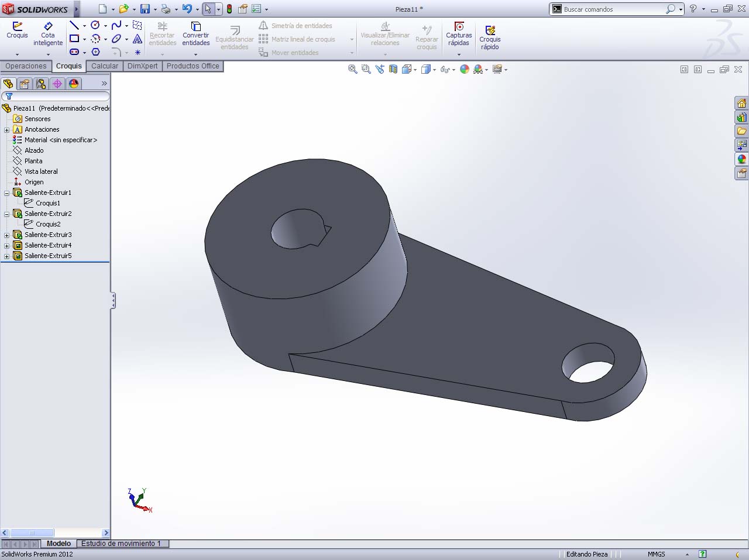Click the Undo arrow icon
This screenshot has width=749, height=560.
pos(187,9)
